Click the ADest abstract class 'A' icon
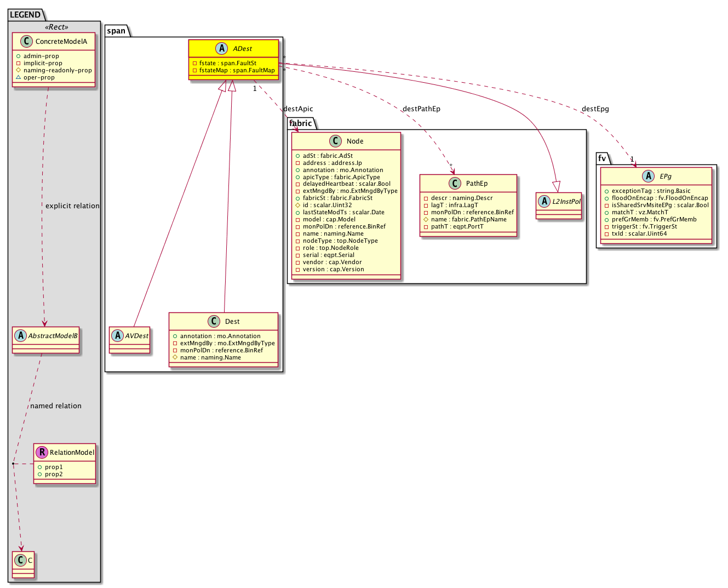The image size is (728, 588). [222, 49]
